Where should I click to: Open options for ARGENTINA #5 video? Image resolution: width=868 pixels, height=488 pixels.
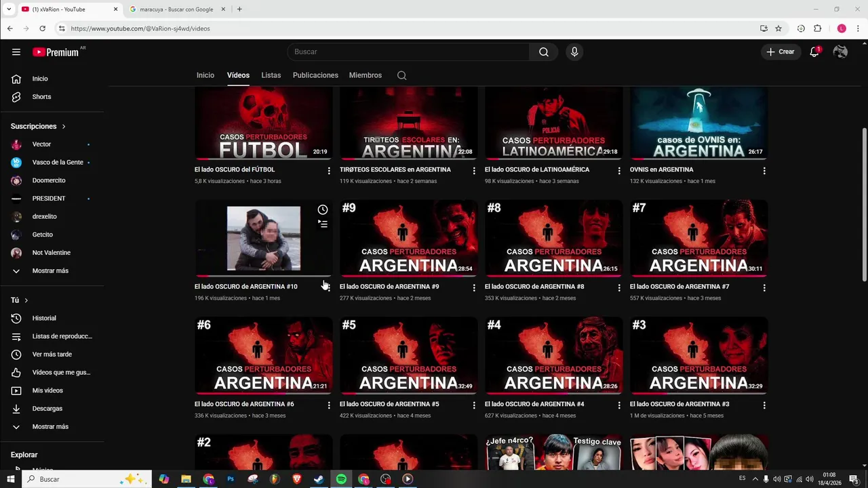474,405
